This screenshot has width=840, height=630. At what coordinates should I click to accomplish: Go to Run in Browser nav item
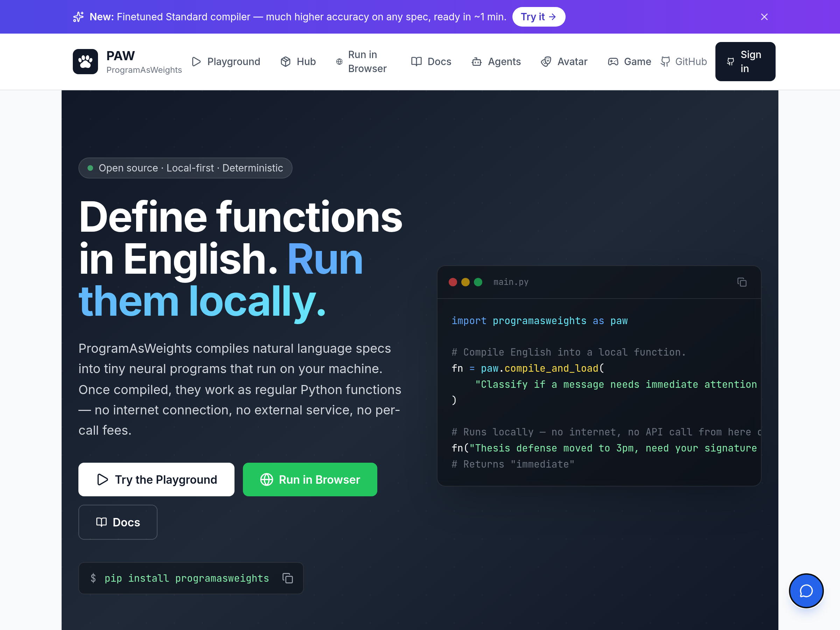[x=361, y=62]
